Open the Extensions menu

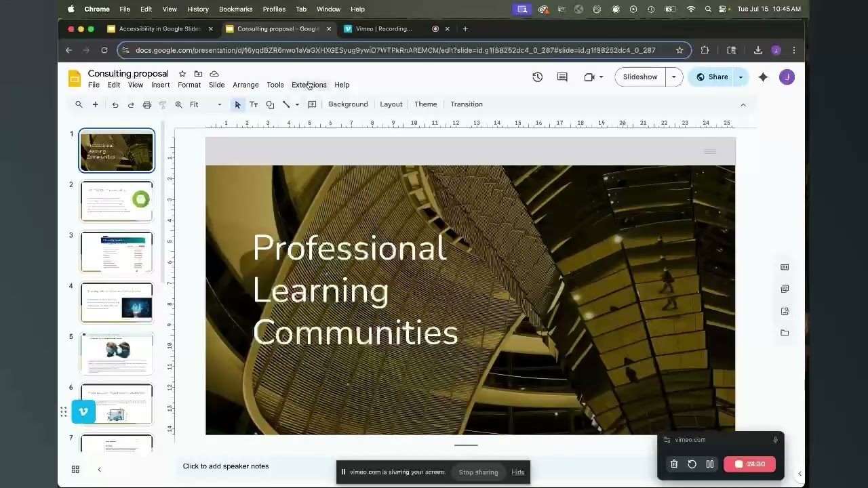(309, 85)
